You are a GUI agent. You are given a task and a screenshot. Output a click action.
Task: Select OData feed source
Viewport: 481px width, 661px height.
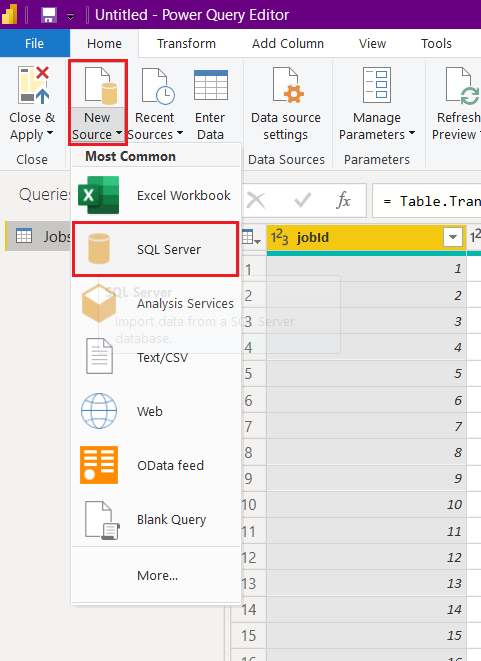156,465
